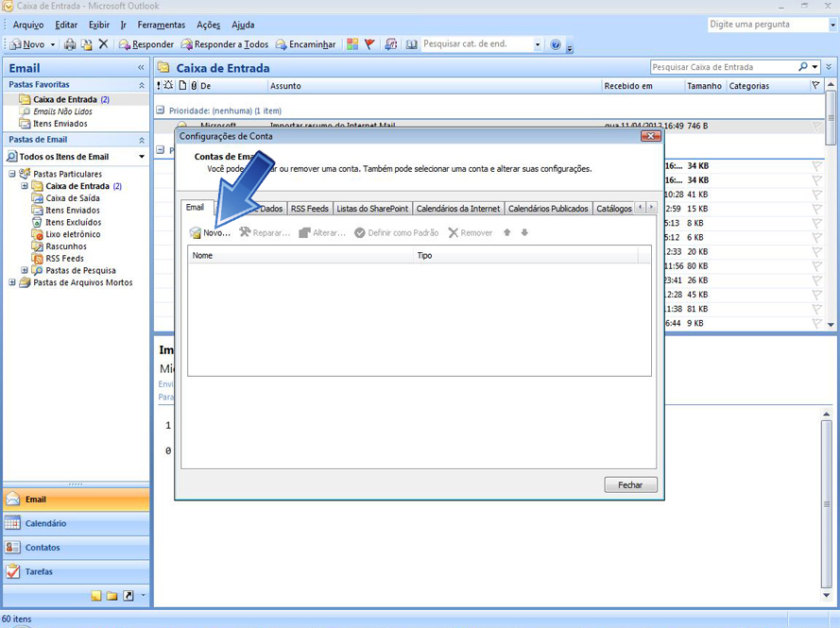Toggle flag on the 81 KB message row
The height and width of the screenshot is (628, 840).
click(816, 309)
